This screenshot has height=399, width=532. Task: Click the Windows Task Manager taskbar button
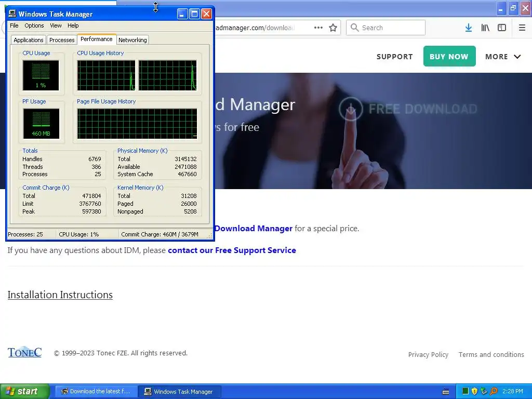179,391
